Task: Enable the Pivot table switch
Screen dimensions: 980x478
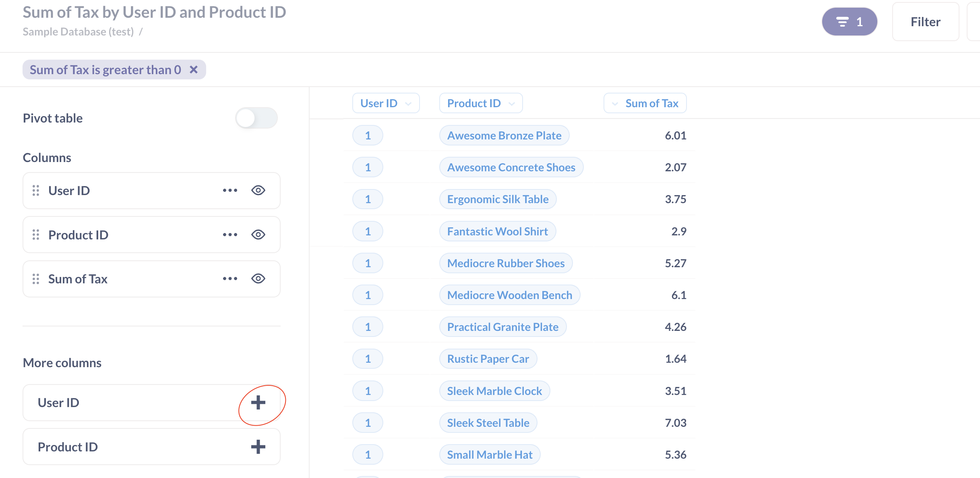Action: click(257, 118)
